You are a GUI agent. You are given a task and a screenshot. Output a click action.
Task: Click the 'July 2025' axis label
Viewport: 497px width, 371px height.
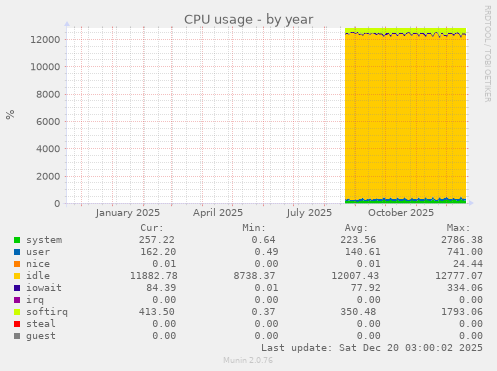(x=309, y=213)
